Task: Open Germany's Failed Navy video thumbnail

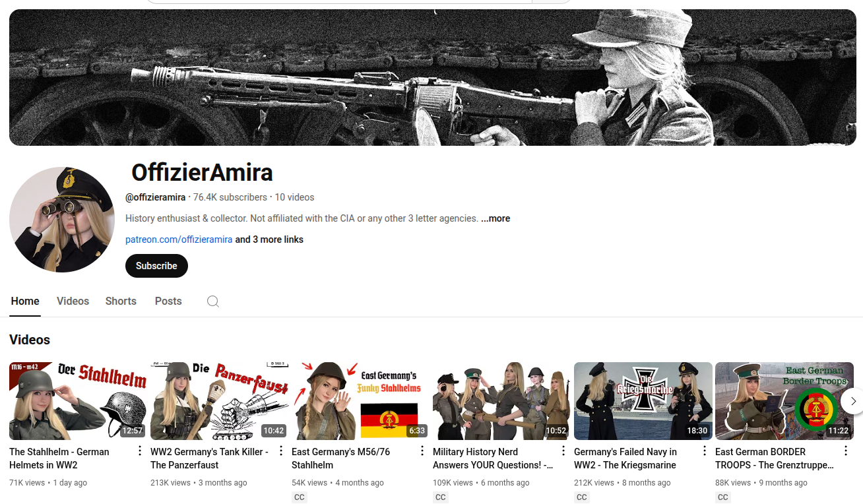Action: 643,401
